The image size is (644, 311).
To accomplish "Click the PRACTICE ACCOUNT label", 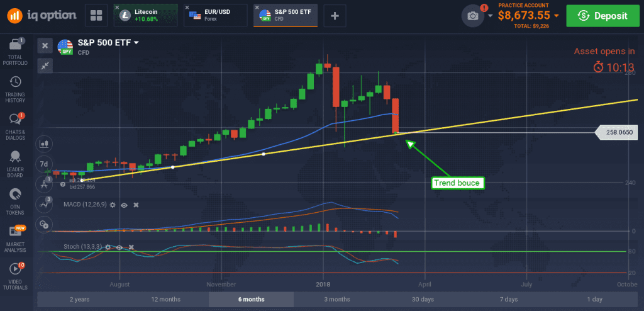I will click(x=523, y=5).
